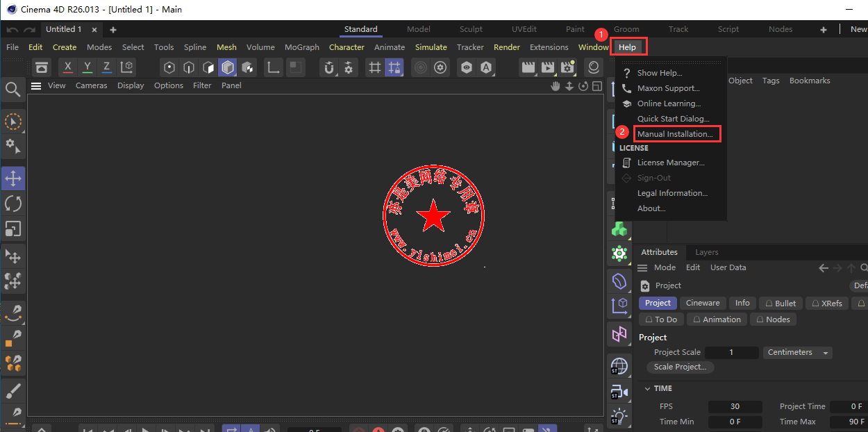Click the Scale Project... button
Image resolution: width=868 pixels, height=432 pixels.
(681, 367)
